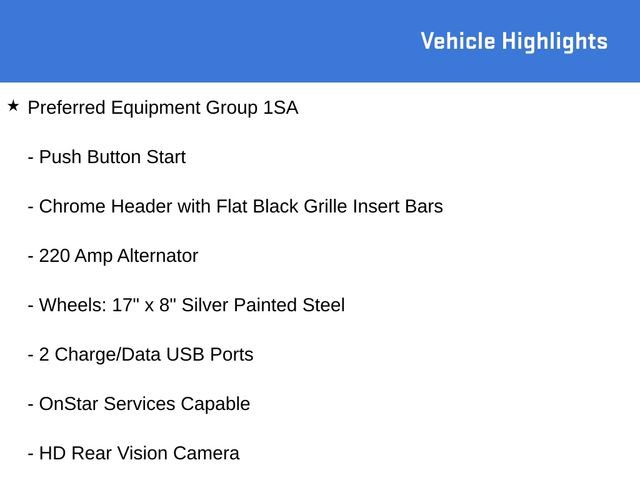Select the HD Rear Vision Camera item
Viewport: 640px width, 480px height.
[139, 453]
